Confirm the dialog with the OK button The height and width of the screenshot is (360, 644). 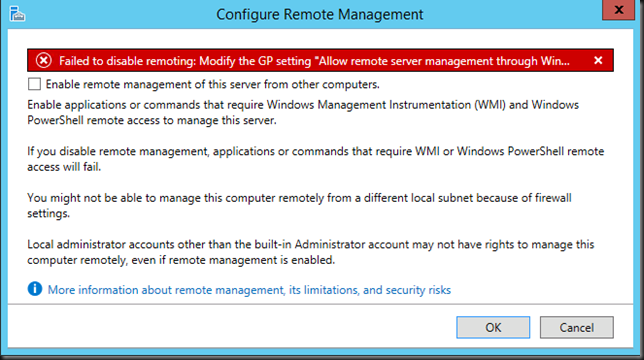coord(493,327)
